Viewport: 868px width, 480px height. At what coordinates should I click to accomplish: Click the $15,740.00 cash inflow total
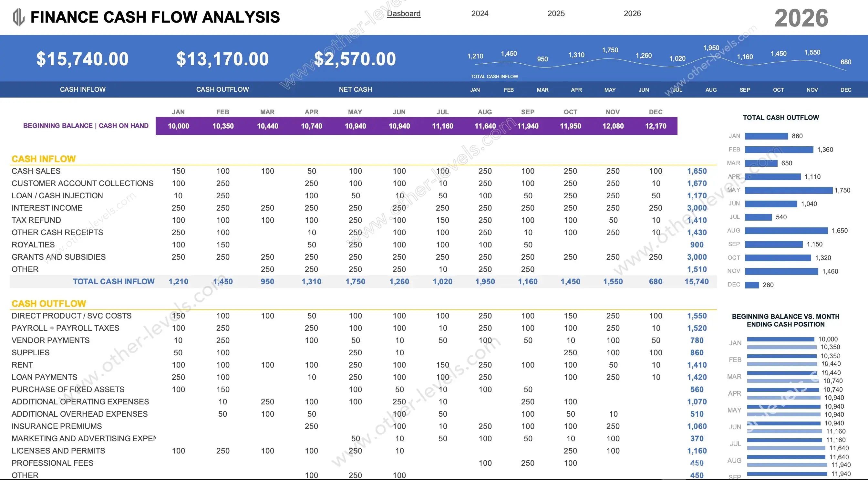83,59
